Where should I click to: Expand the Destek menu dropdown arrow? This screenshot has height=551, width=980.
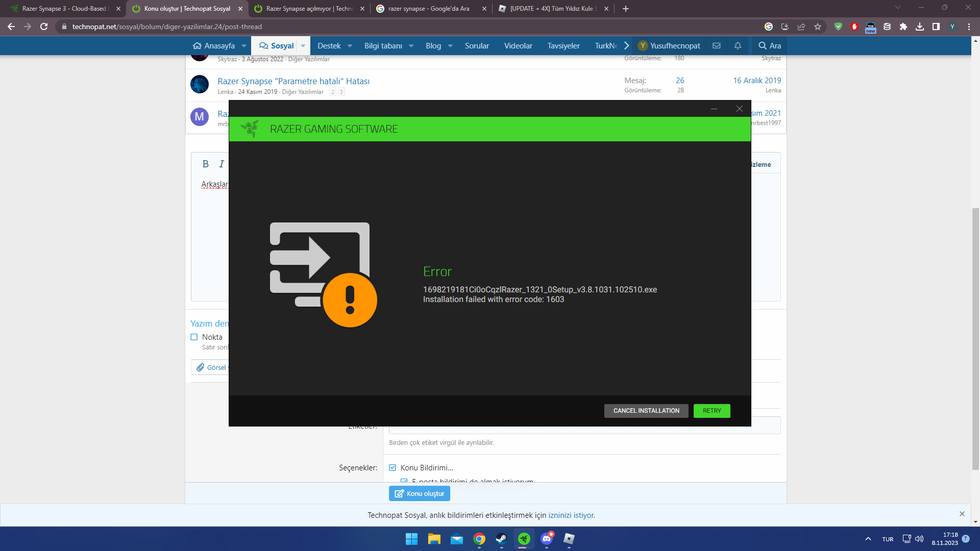tap(350, 46)
